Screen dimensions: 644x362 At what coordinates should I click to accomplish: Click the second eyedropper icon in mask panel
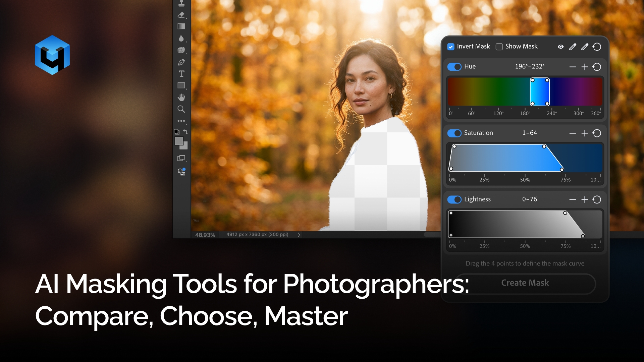coord(585,47)
